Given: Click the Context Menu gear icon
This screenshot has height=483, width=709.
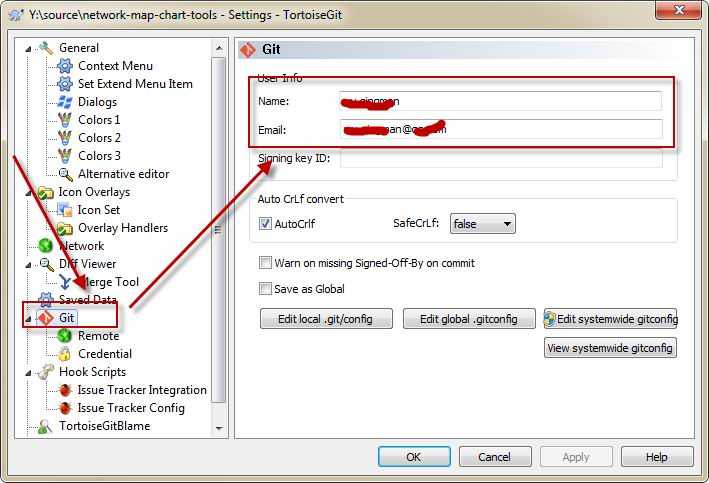Looking at the screenshot, I should point(65,66).
